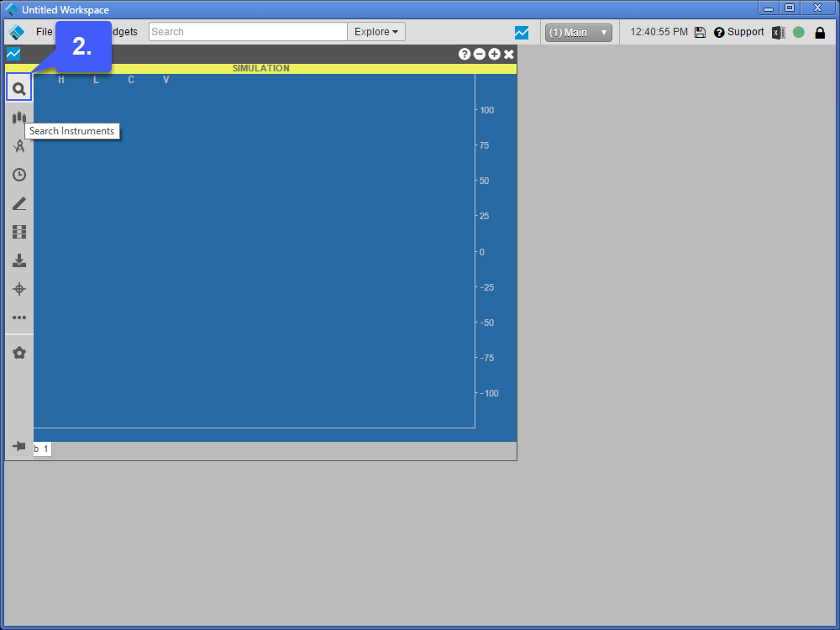This screenshot has height=630, width=840.
Task: Click the SIMULATION banner
Action: point(261,69)
